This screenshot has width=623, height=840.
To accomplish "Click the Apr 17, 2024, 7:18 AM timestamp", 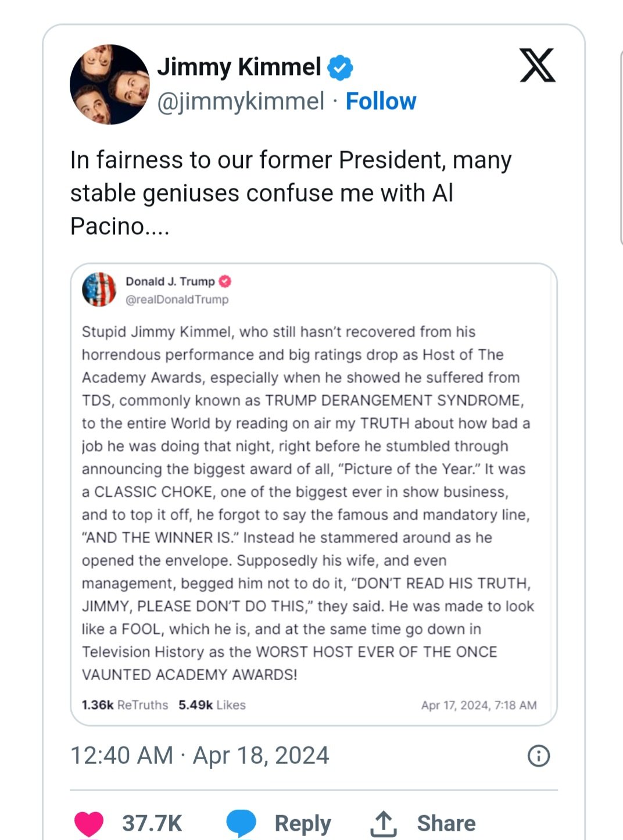I will pos(479,705).
